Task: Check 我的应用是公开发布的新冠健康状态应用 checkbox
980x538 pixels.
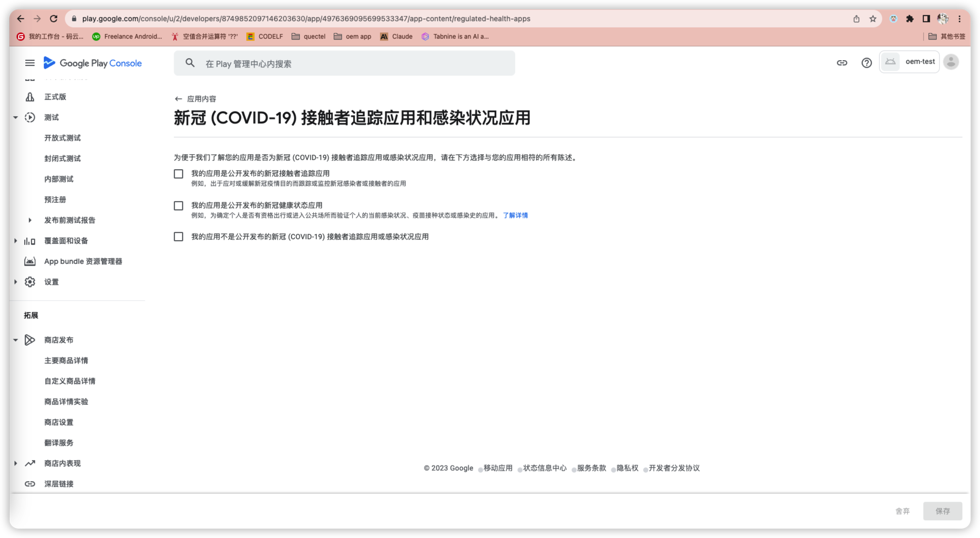Action: (x=178, y=206)
